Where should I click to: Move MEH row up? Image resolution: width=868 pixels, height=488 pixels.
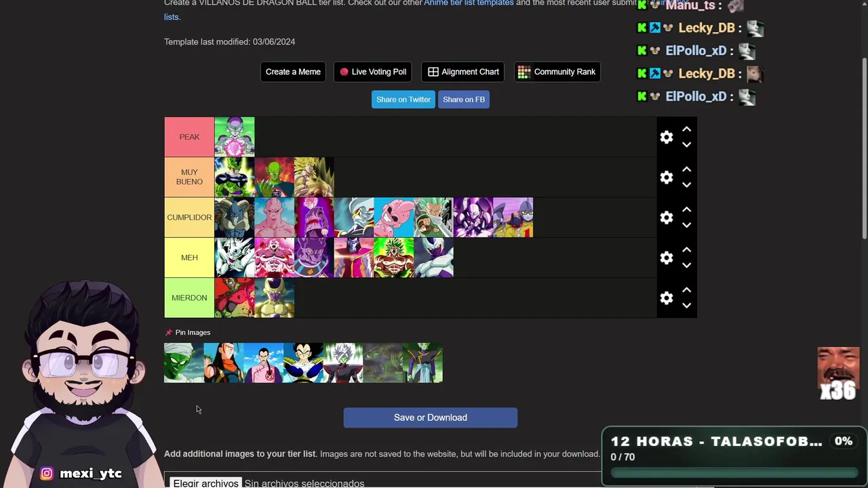point(686,249)
